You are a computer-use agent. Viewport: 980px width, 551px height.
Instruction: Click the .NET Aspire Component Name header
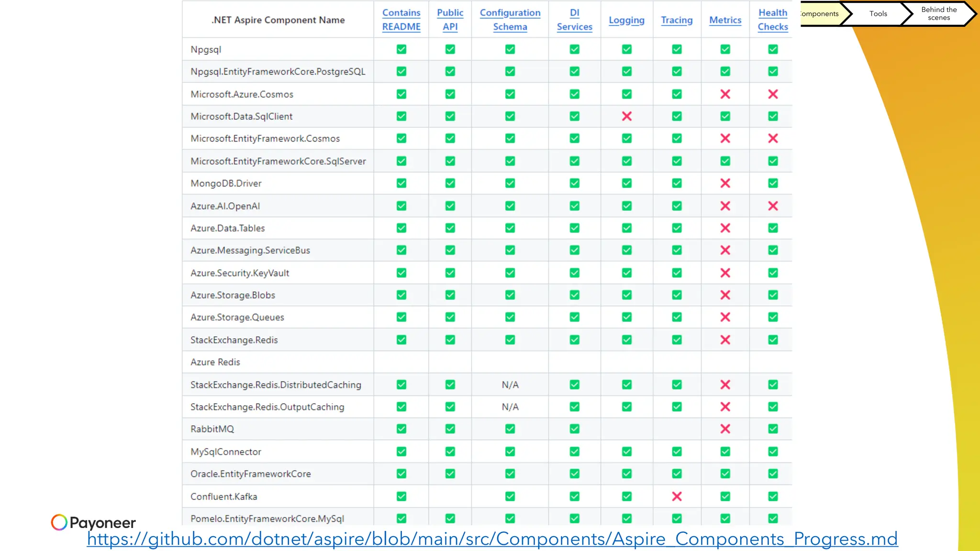278,20
